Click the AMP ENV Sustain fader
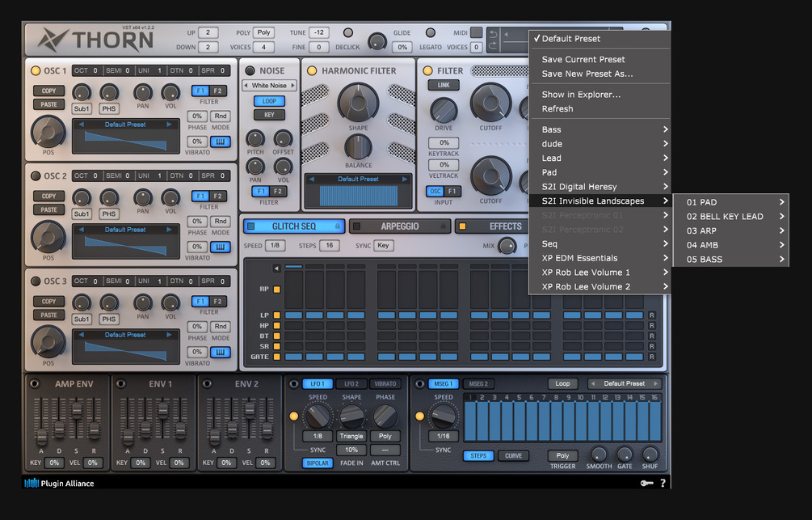Image resolution: width=812 pixels, height=520 pixels. coord(77,411)
